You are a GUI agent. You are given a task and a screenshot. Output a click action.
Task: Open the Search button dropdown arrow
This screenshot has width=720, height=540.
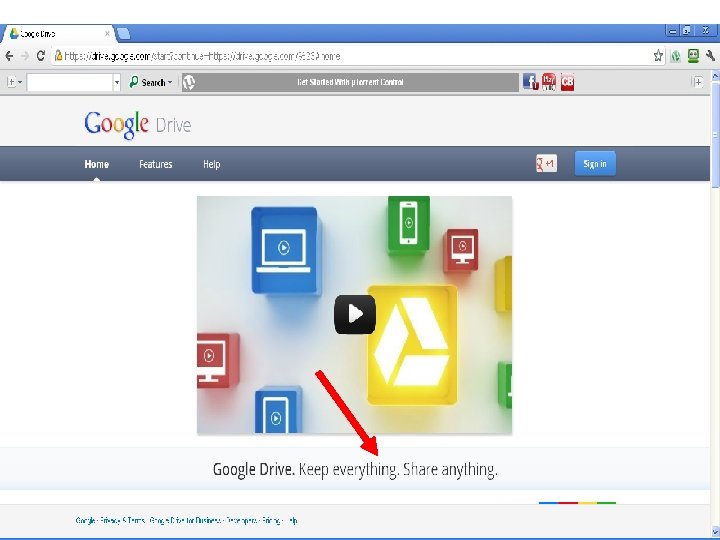(x=170, y=83)
